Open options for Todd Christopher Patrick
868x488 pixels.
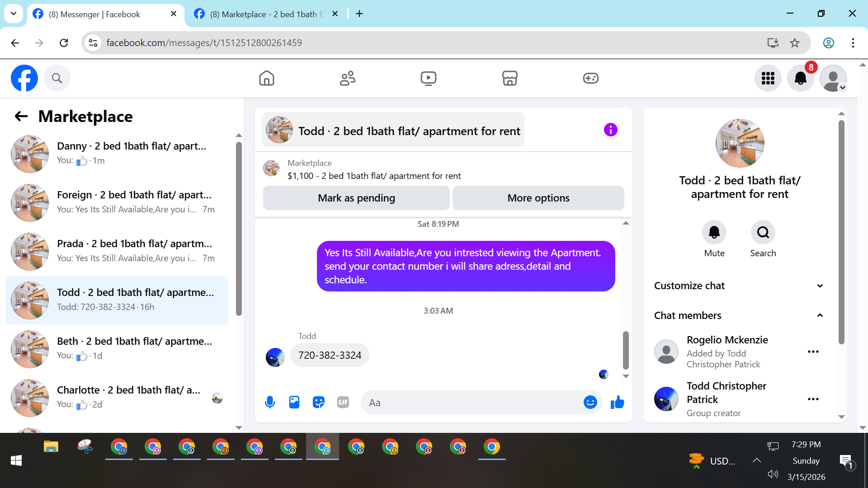[813, 399]
